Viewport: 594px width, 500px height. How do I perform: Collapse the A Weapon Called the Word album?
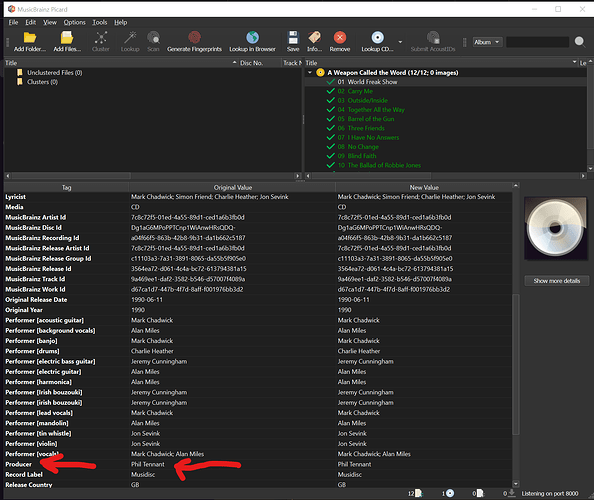(x=310, y=72)
